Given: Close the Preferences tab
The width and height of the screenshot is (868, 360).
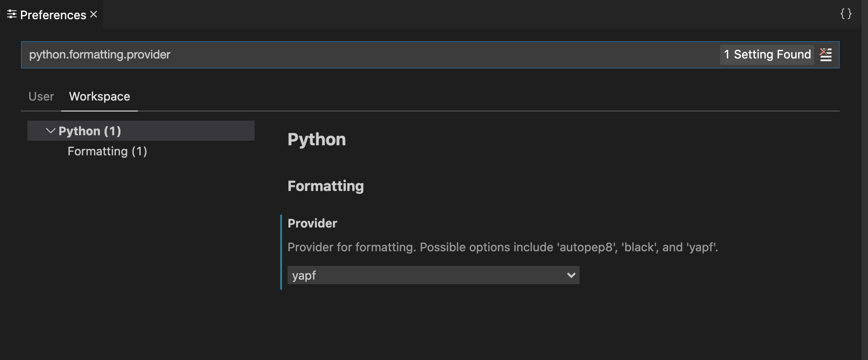Looking at the screenshot, I should point(94,15).
